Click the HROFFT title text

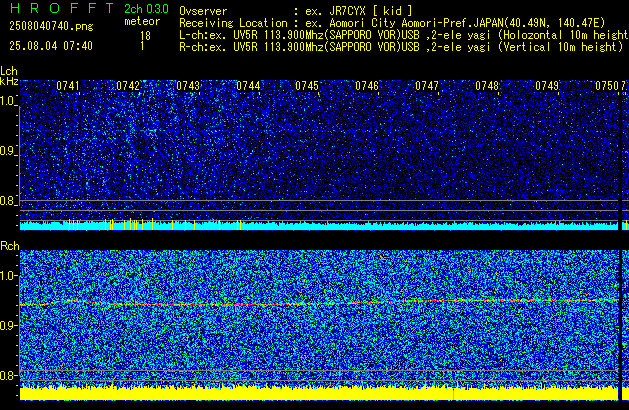pos(62,8)
